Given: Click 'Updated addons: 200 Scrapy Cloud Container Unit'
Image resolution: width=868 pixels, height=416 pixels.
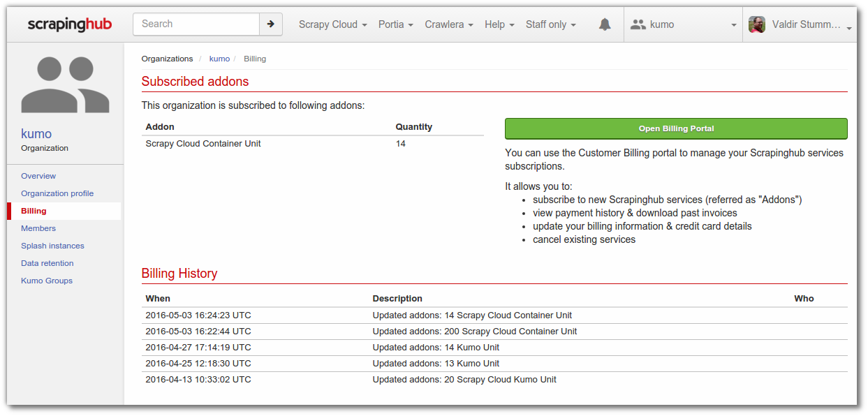Looking at the screenshot, I should coord(475,332).
